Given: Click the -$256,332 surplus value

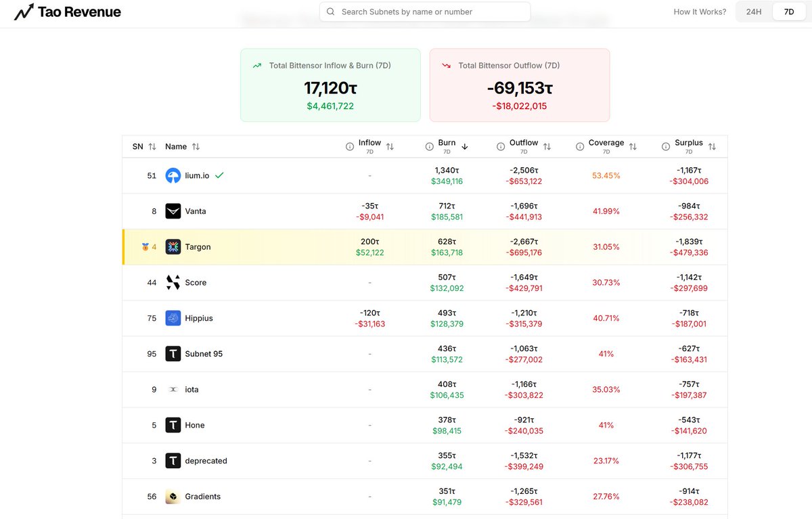Looking at the screenshot, I should (x=690, y=217).
